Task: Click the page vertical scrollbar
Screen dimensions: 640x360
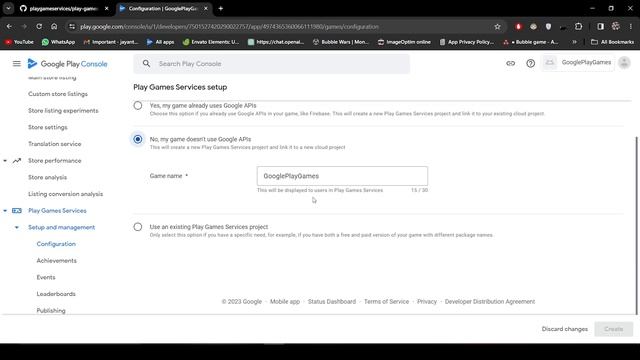Action: [636, 226]
